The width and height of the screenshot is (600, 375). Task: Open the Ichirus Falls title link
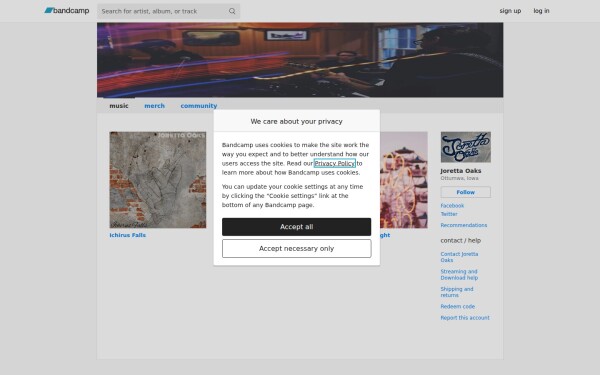pyautogui.click(x=127, y=235)
